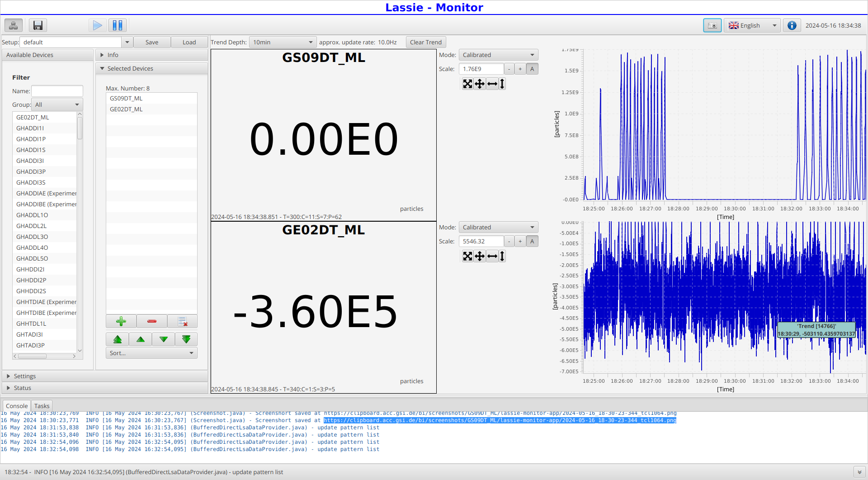
Task: Click fit-all zoom icon for GE02DT_ML chart
Action: 467,256
